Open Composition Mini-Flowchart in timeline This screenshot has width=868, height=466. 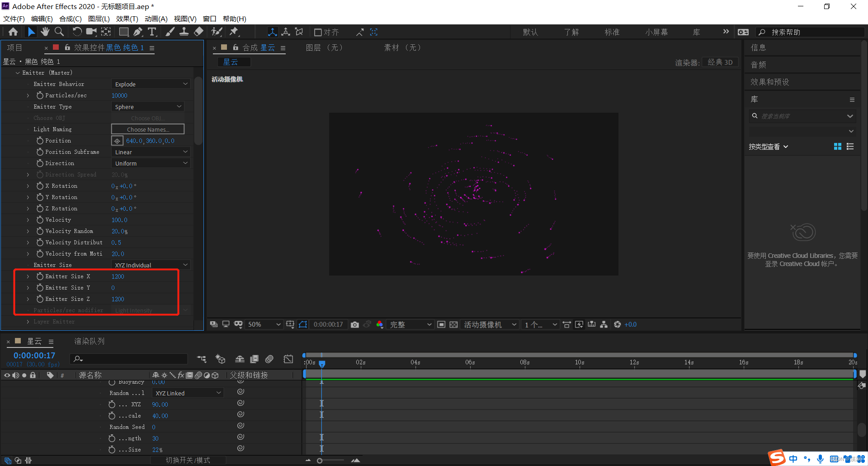click(202, 359)
